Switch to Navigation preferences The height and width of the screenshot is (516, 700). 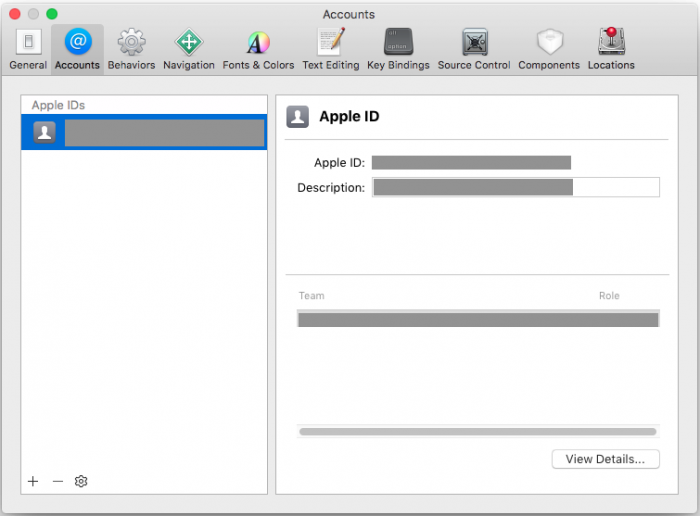coord(189,50)
